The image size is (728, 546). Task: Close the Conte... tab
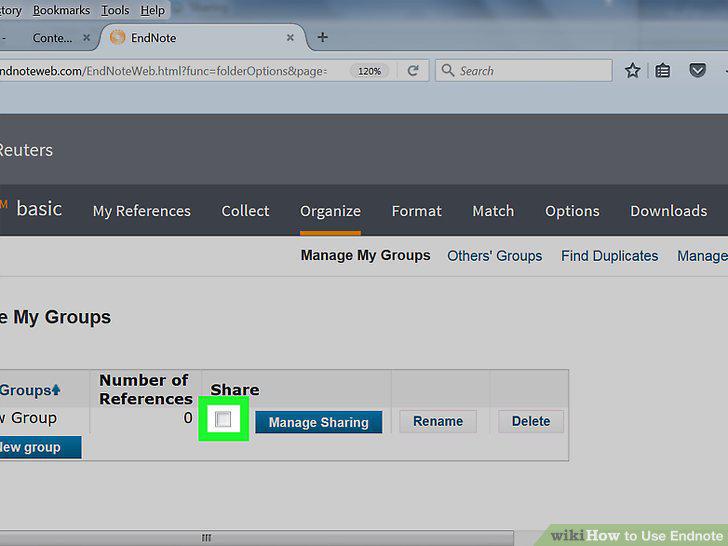point(86,38)
